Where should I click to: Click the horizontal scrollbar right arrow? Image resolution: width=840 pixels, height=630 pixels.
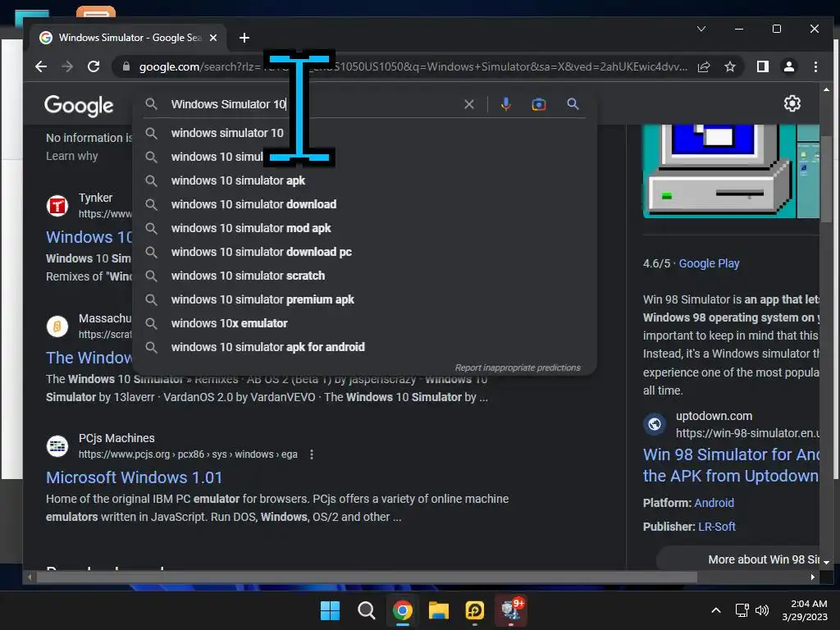click(813, 577)
